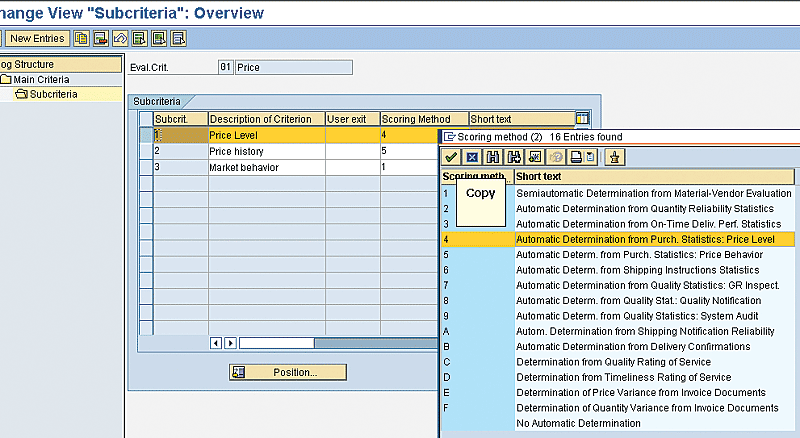Select 'No Automatic Determination' list entry
This screenshot has height=438, width=800.
(x=578, y=423)
